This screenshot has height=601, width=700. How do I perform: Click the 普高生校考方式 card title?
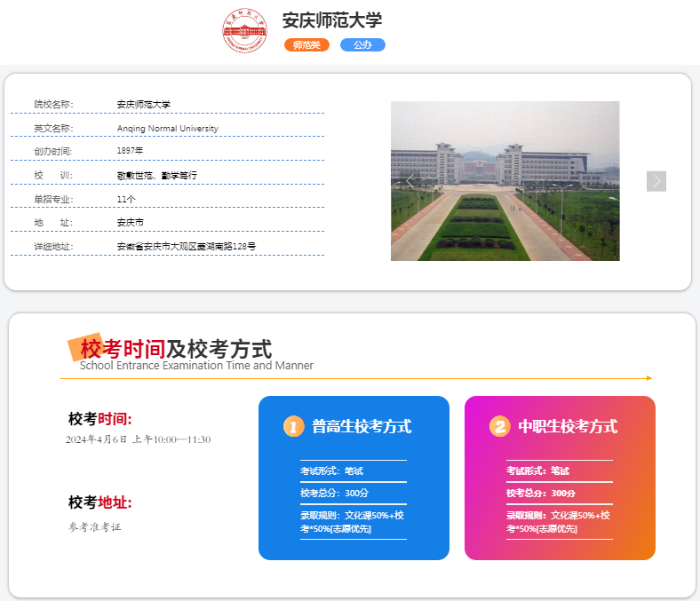[x=362, y=426]
